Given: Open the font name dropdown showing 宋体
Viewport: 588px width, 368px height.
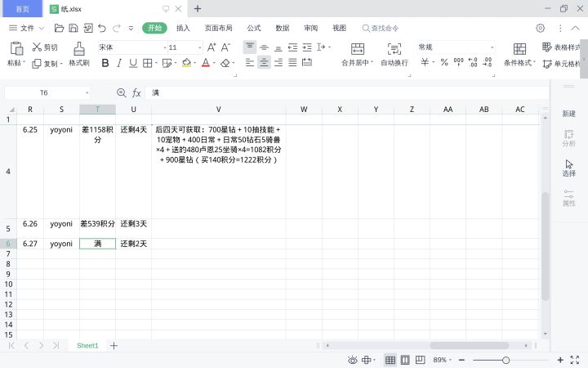Looking at the screenshot, I should (x=165, y=47).
